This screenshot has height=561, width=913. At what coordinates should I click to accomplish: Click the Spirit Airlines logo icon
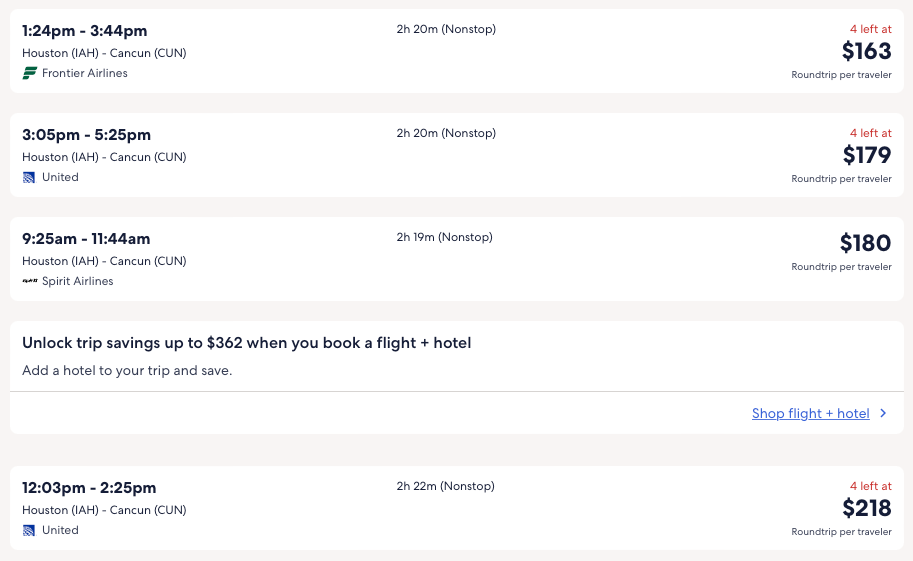click(x=30, y=281)
